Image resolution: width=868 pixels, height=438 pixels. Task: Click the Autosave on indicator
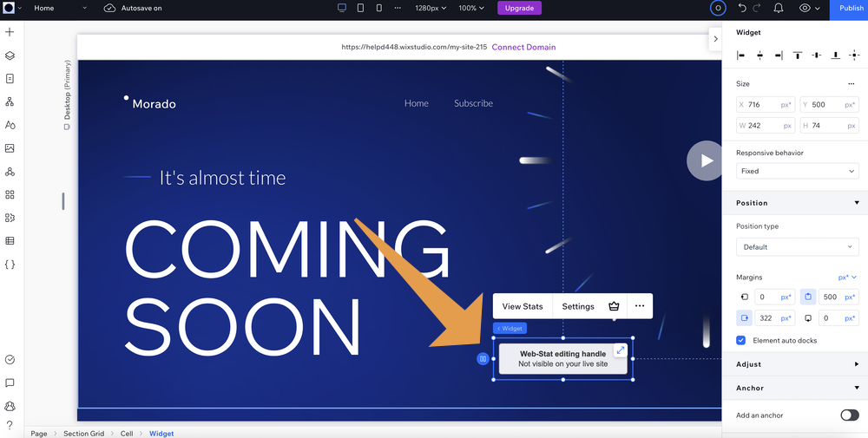point(133,9)
